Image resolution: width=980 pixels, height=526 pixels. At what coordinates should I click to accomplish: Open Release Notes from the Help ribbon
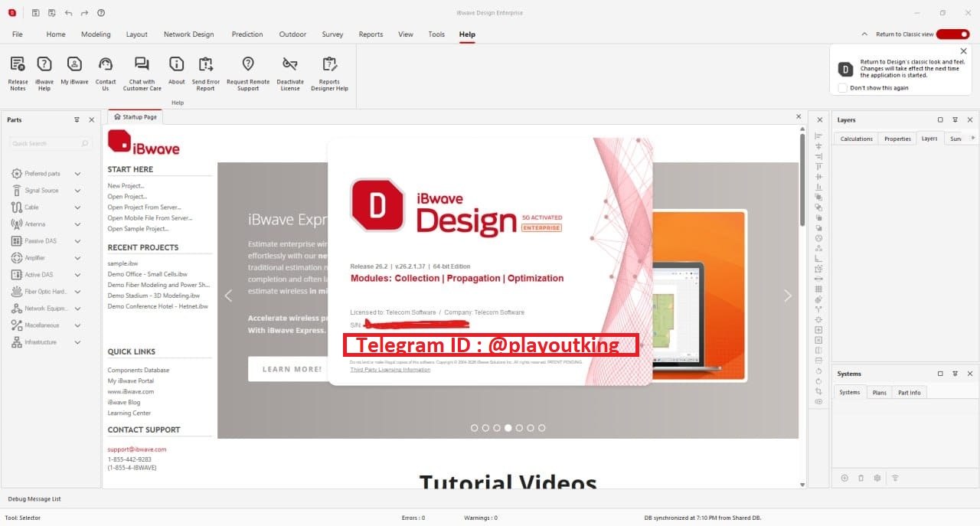[18, 74]
